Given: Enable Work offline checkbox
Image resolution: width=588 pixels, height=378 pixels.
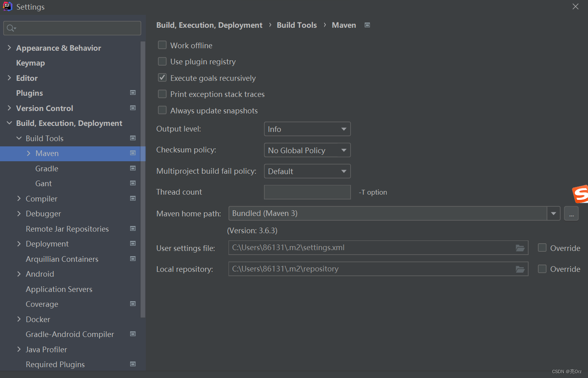Looking at the screenshot, I should (162, 45).
